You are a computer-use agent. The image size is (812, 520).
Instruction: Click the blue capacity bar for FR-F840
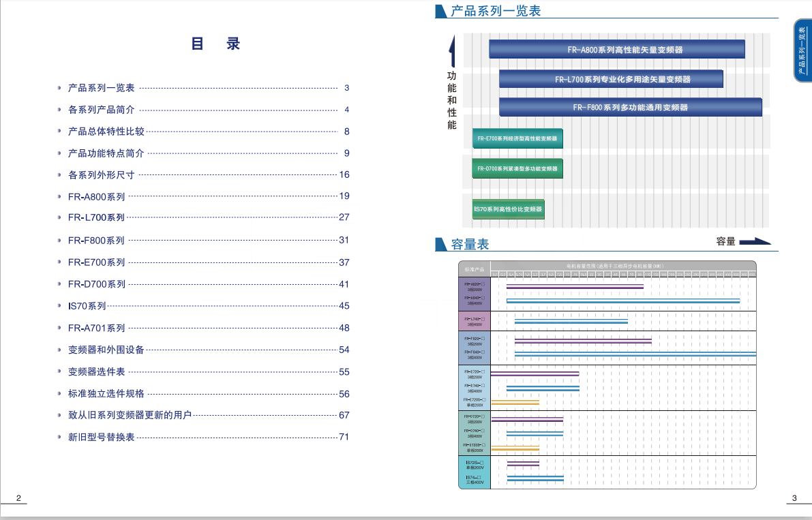635,354
